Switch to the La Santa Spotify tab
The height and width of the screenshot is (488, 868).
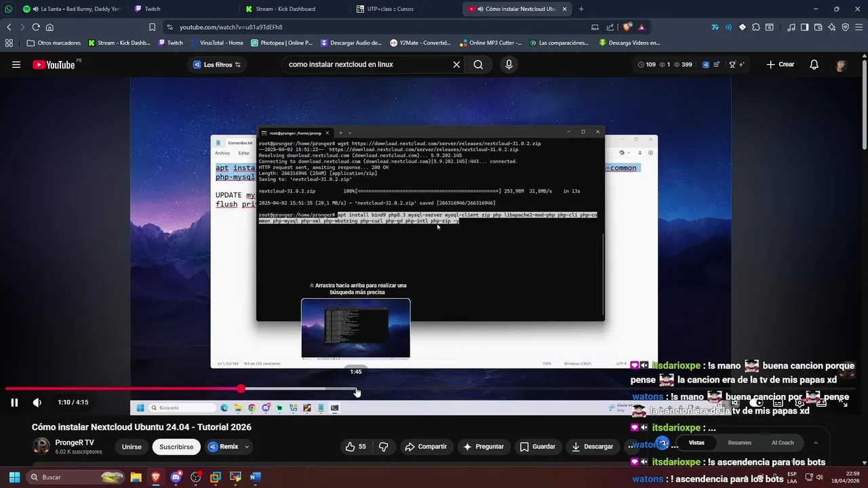pyautogui.click(x=72, y=9)
